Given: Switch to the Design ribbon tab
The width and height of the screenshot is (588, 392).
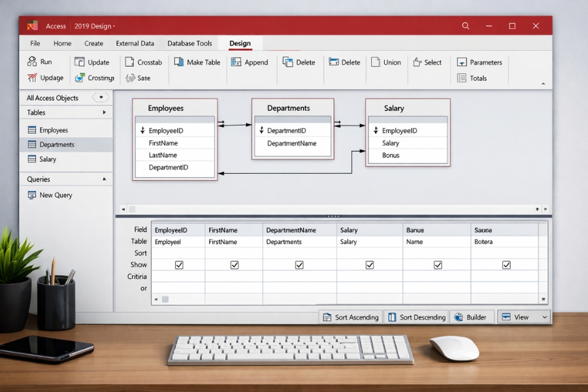Looking at the screenshot, I should pos(240,43).
